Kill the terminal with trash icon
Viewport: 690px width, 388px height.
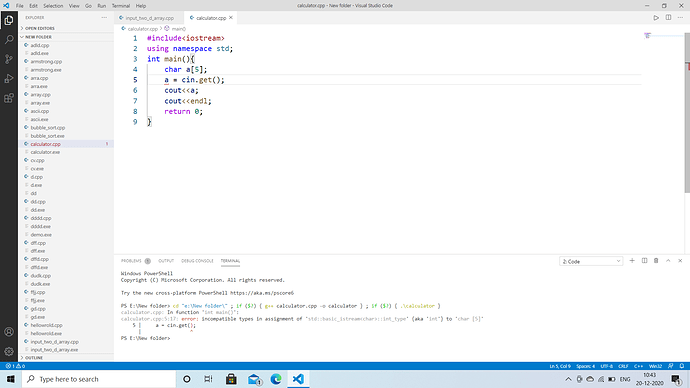pyautogui.click(x=656, y=261)
